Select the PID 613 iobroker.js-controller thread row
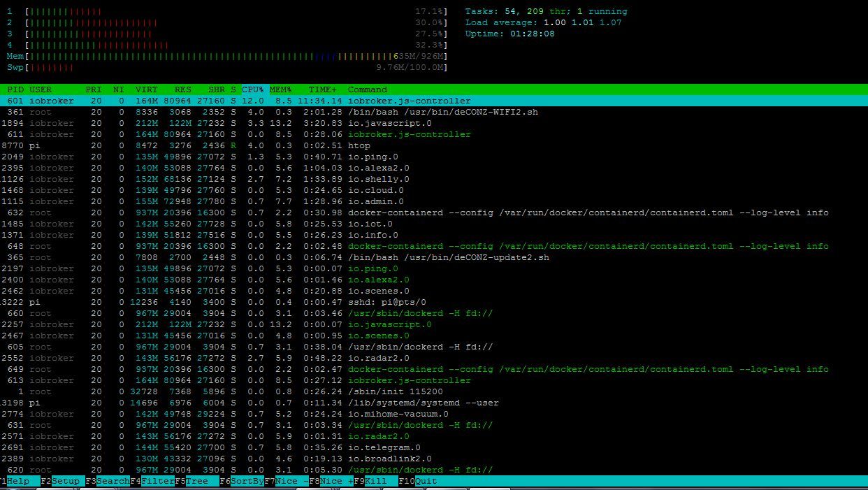 (x=434, y=380)
